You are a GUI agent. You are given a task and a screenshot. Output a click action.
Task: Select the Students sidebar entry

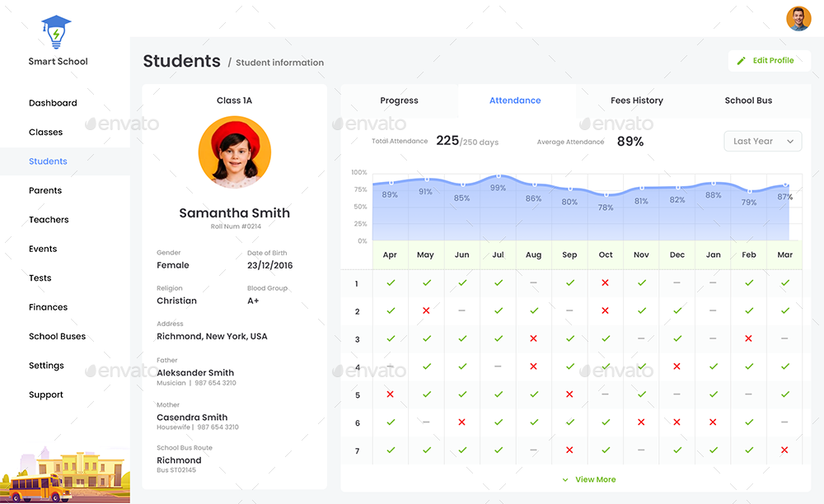click(x=49, y=161)
